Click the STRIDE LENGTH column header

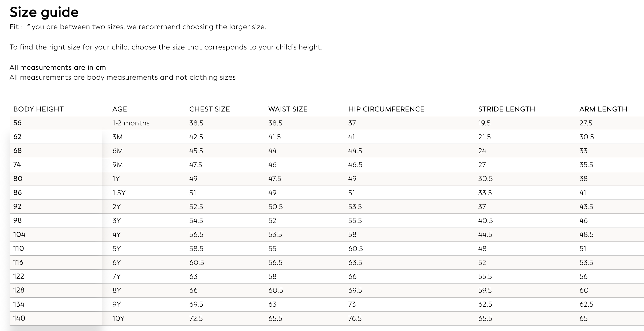(x=506, y=109)
